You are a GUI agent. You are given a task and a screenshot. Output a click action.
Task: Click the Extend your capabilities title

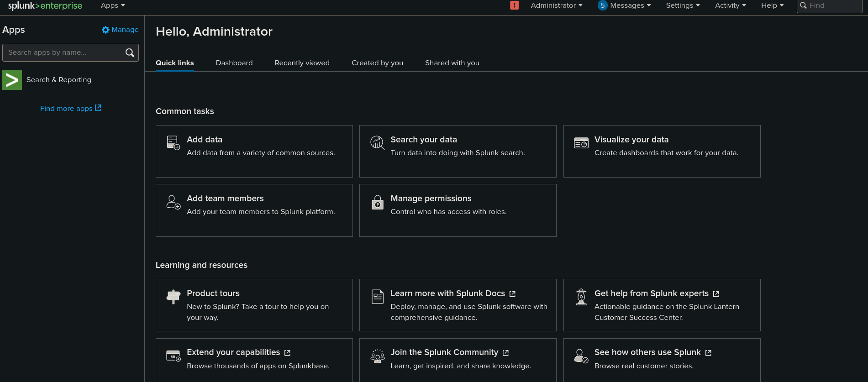(233, 352)
